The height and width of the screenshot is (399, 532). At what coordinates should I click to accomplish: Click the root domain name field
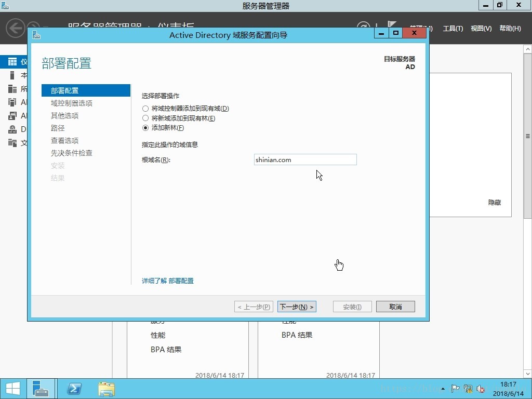point(305,160)
